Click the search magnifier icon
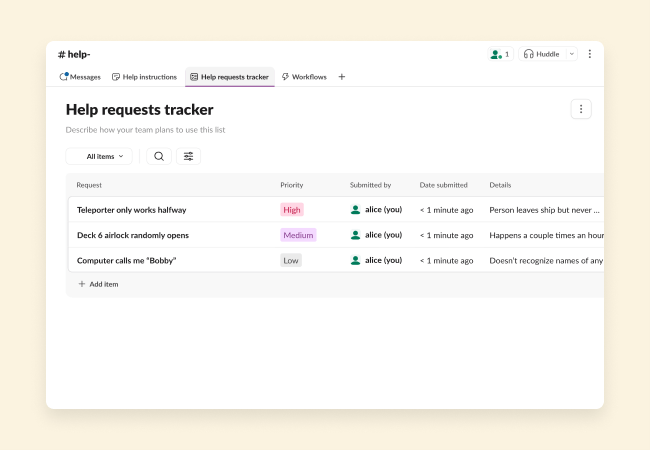650x450 pixels. tap(159, 156)
